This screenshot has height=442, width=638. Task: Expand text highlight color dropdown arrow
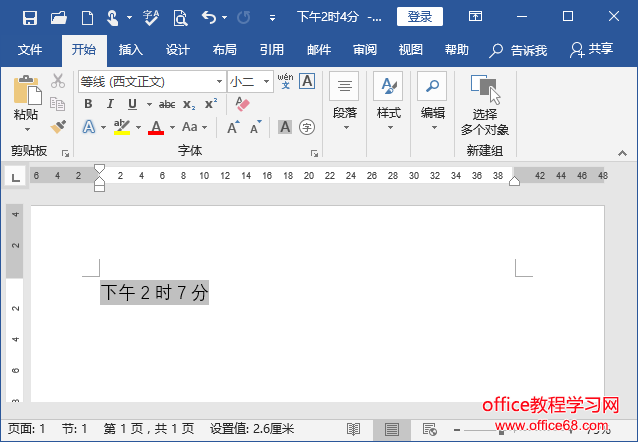(x=138, y=127)
